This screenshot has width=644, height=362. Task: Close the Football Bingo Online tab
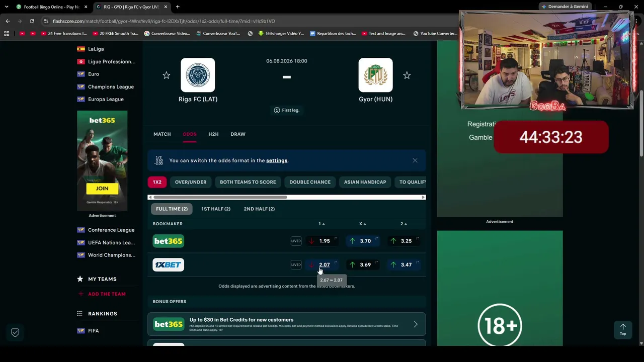click(86, 7)
